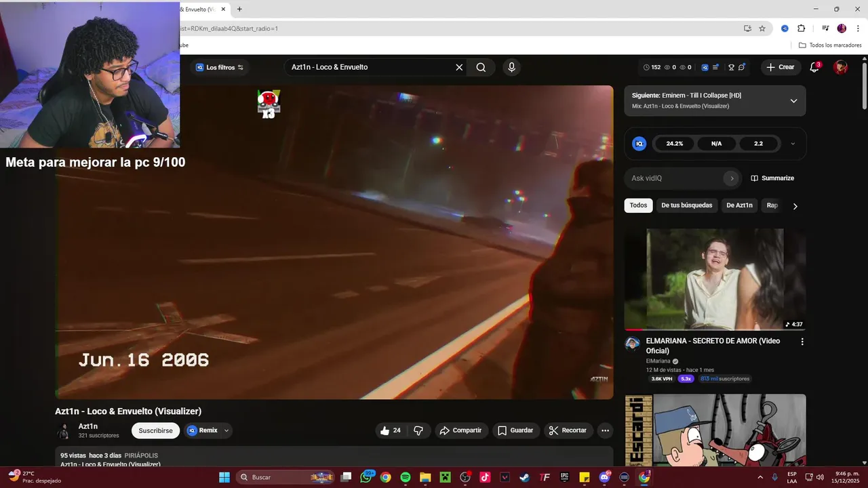Viewport: 868px width, 488px height.
Task: Click the Remix button
Action: [x=202, y=430]
